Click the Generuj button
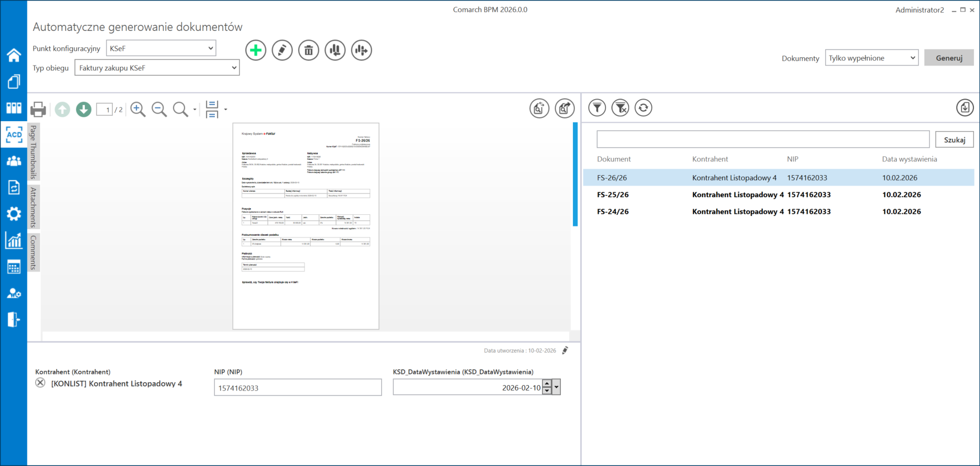The height and width of the screenshot is (466, 980). coord(949,58)
